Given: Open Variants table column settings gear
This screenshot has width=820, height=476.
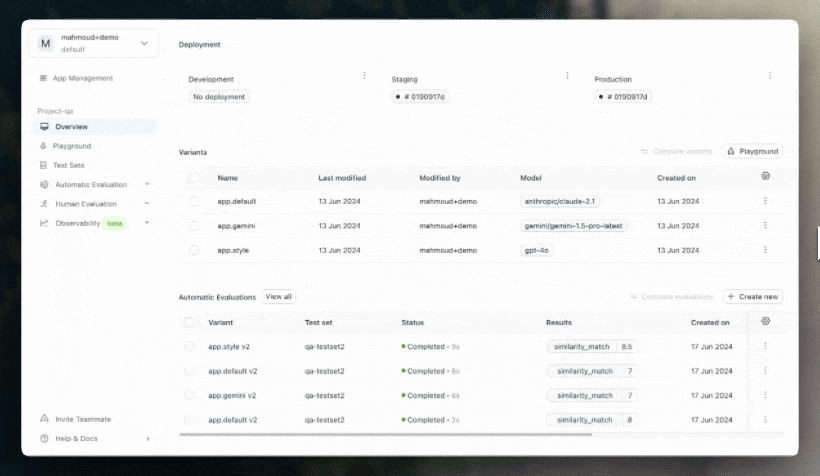Looking at the screenshot, I should pyautogui.click(x=766, y=176).
